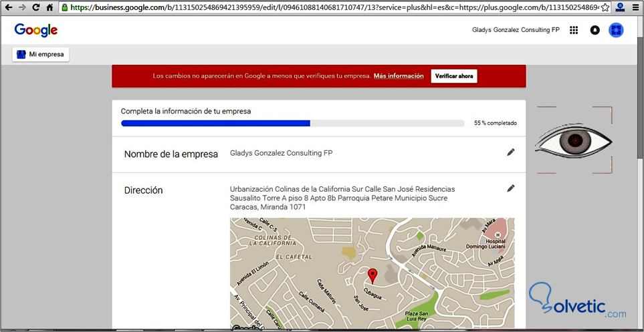Click the green padlock security icon
This screenshot has width=644, height=332.
point(64,7)
